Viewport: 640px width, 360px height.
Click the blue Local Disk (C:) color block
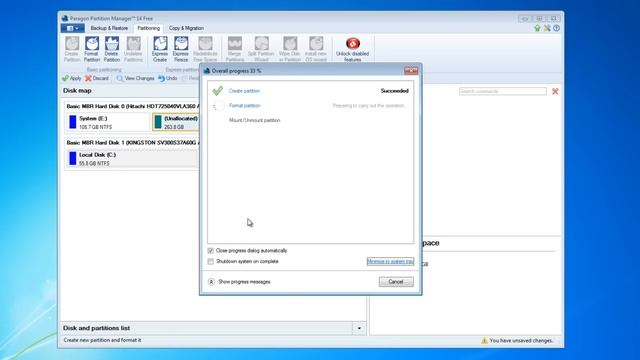(x=73, y=158)
